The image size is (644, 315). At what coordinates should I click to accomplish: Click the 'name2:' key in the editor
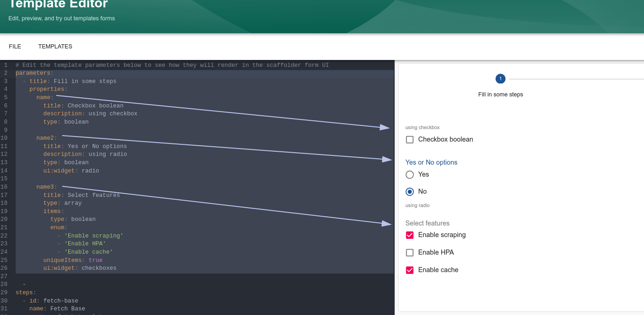pyautogui.click(x=46, y=138)
